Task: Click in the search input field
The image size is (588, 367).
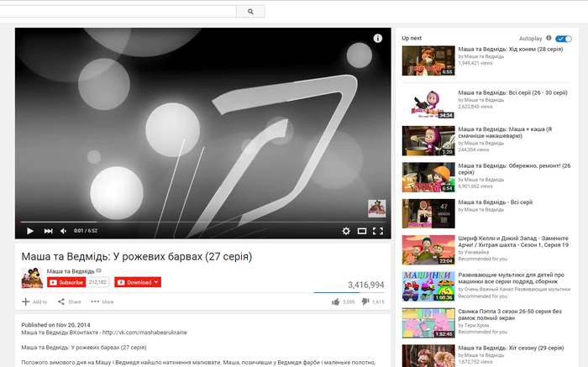Action: (118, 11)
